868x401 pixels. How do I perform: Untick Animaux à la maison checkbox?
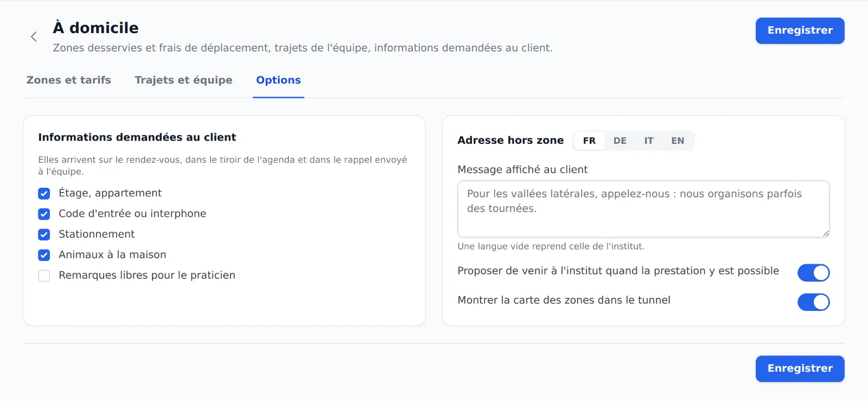pos(44,256)
